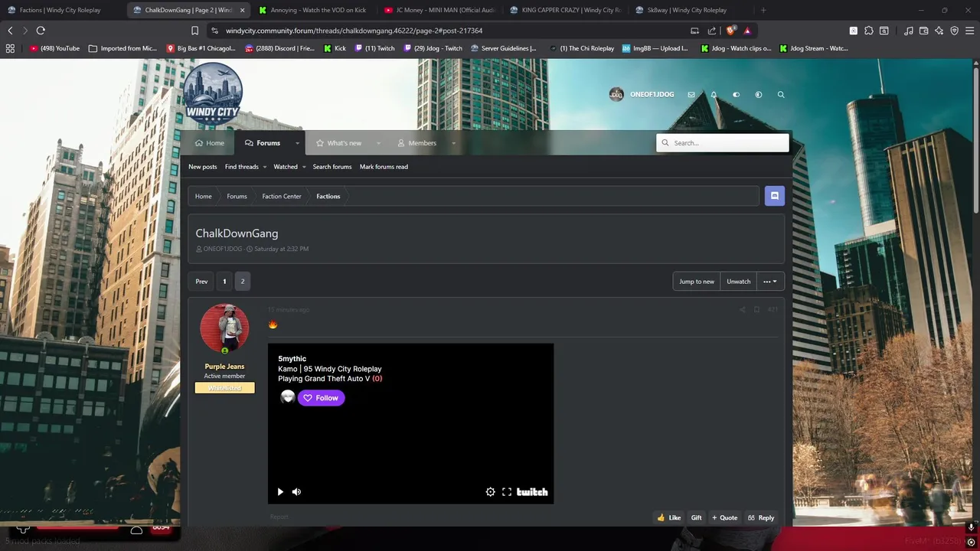Click the Windy City logo

click(214, 95)
